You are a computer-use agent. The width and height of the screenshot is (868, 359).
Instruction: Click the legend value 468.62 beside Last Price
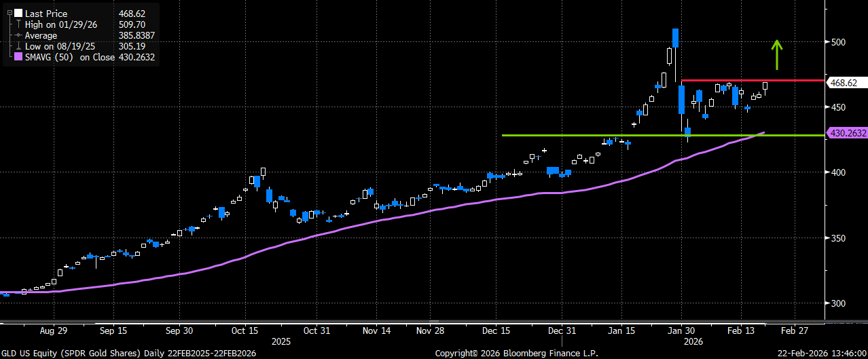coord(130,14)
